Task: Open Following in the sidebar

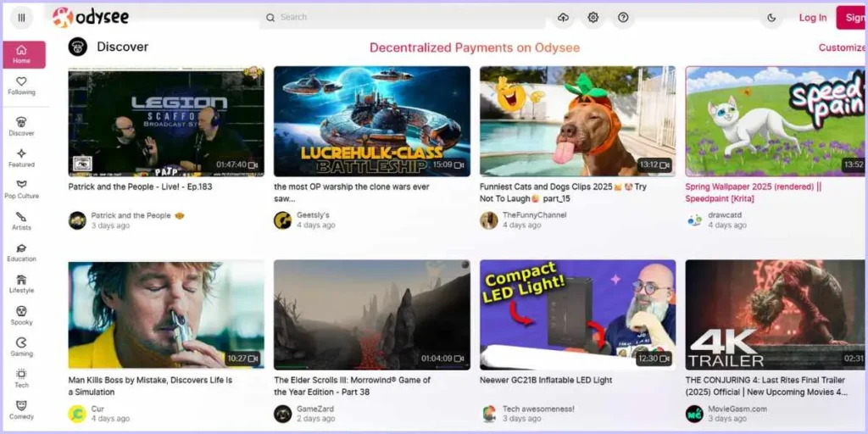Action: point(22,86)
